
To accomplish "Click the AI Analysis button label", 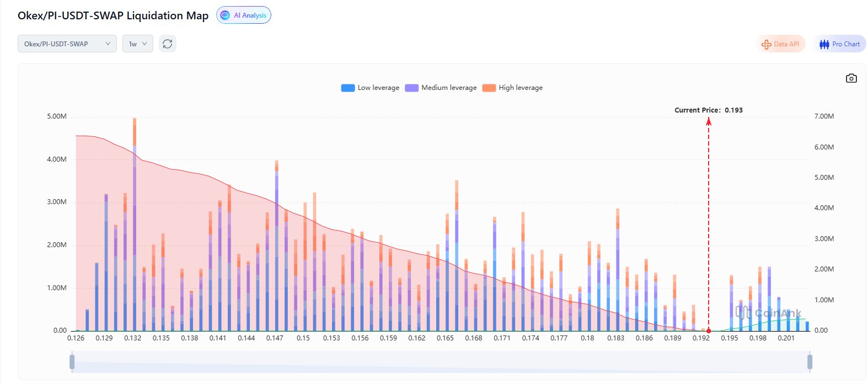I will coord(250,15).
